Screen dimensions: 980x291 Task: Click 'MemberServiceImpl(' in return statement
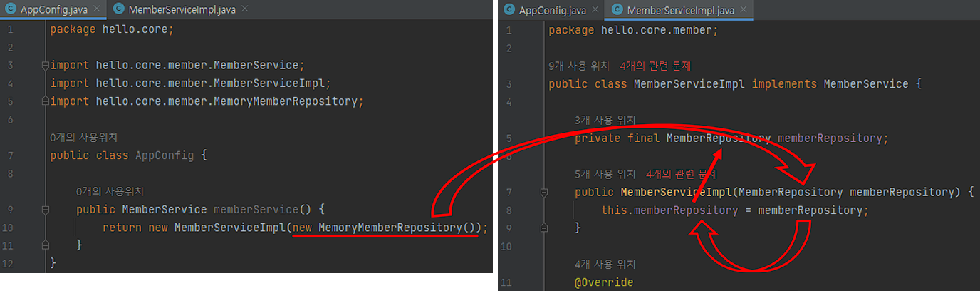click(233, 228)
